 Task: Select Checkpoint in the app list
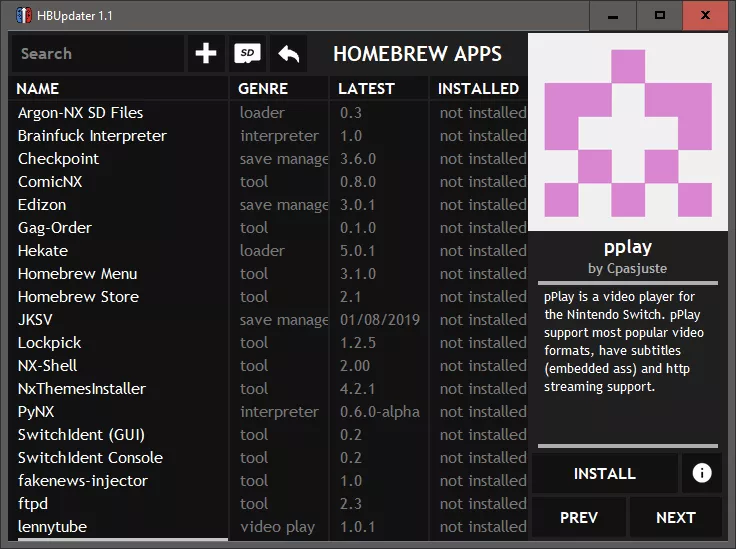point(58,159)
